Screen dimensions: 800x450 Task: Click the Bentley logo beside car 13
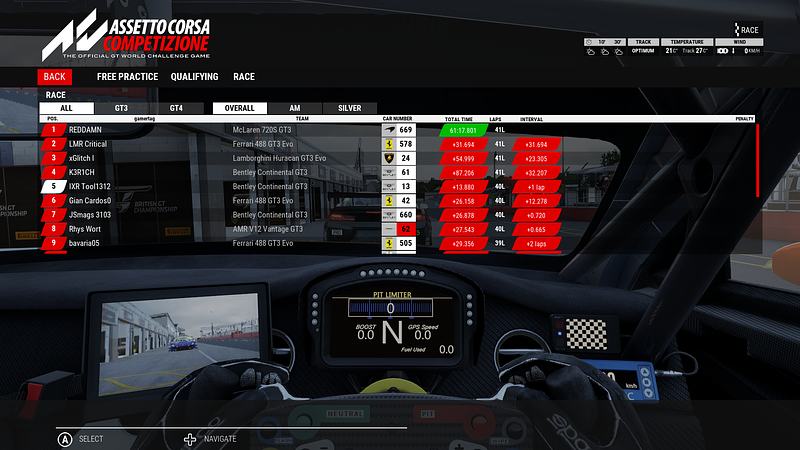[x=389, y=187]
